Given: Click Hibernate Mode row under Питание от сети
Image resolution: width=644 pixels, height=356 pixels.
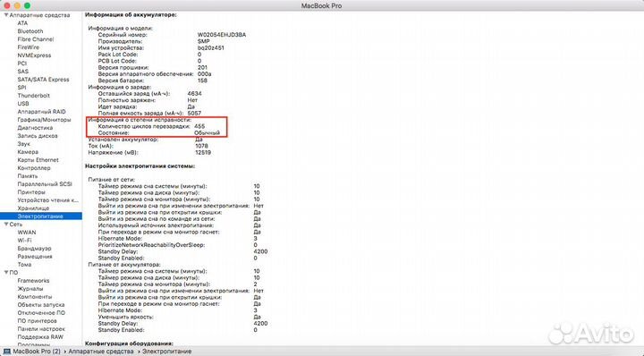Looking at the screenshot, I should 177,239.
